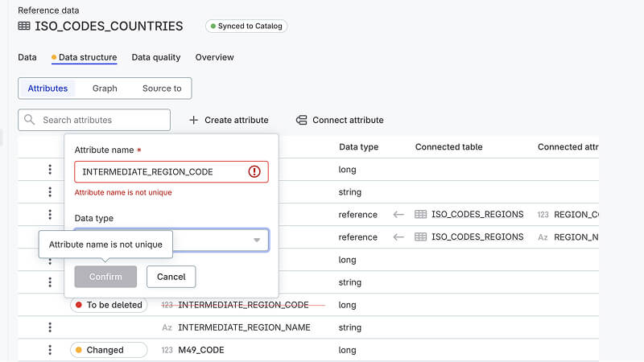The width and height of the screenshot is (644, 362).
Task: Click Create attribute
Action: tap(229, 120)
